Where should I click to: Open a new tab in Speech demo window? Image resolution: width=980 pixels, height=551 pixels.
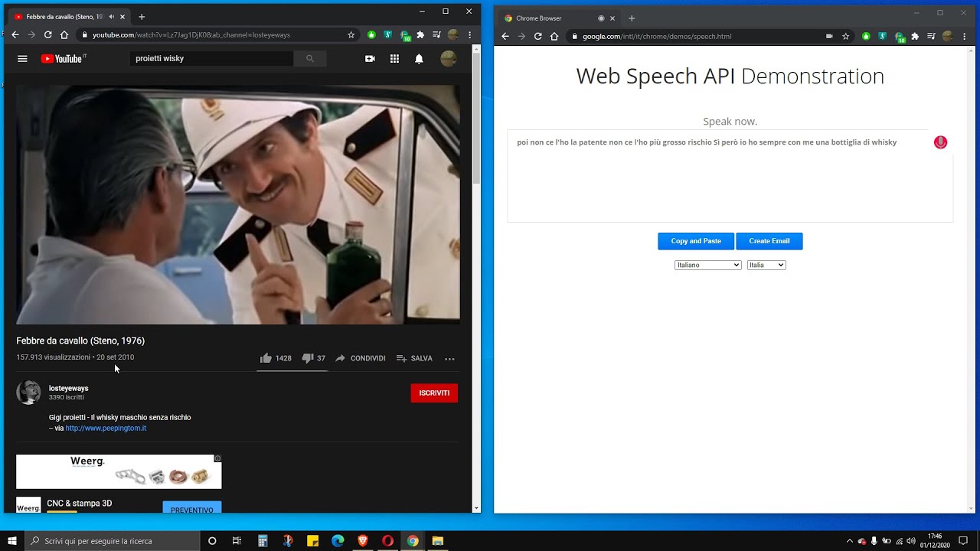click(x=632, y=18)
